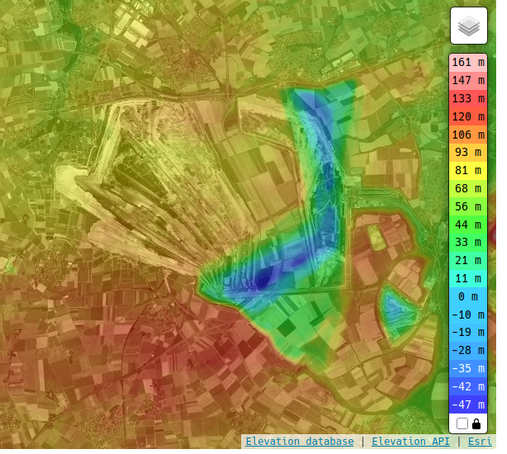Open the map layers control

pos(469,26)
